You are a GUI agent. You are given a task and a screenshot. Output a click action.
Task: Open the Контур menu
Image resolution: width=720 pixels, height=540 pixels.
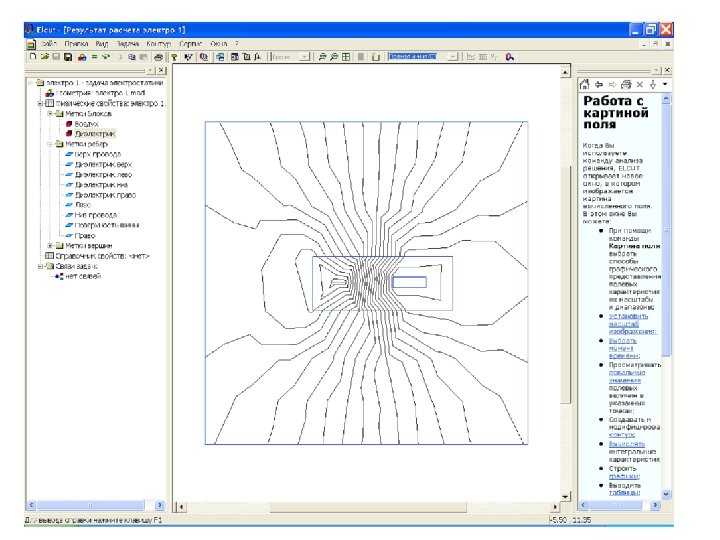click(159, 44)
